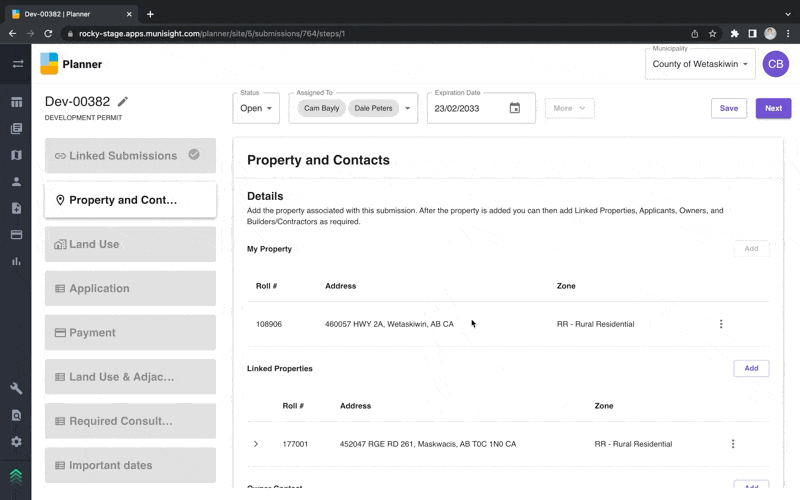Screen dimensions: 800x500
Task: Toggle the sidebar collapse arrows icon
Action: click(16, 64)
